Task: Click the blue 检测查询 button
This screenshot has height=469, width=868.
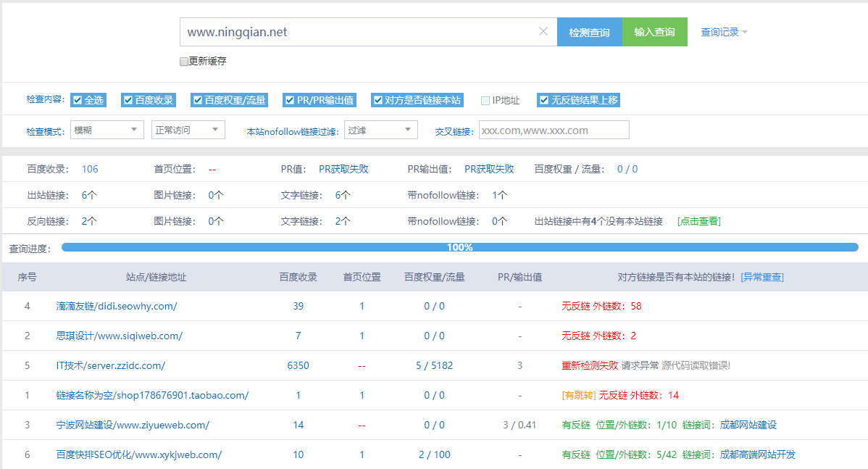Action: tap(589, 32)
